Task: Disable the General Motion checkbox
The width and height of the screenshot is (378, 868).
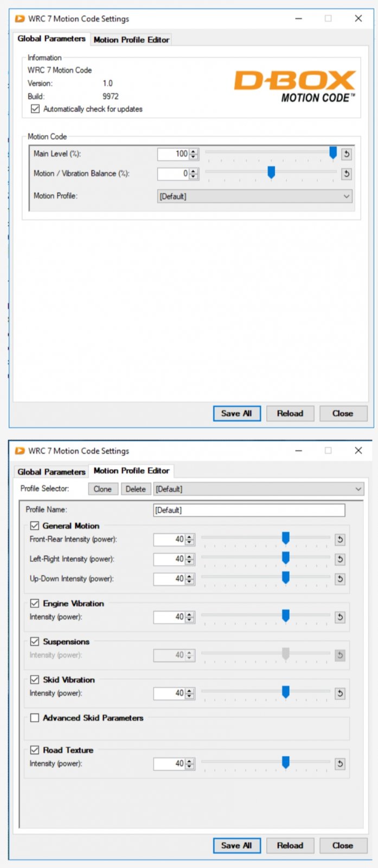Action: pos(35,526)
